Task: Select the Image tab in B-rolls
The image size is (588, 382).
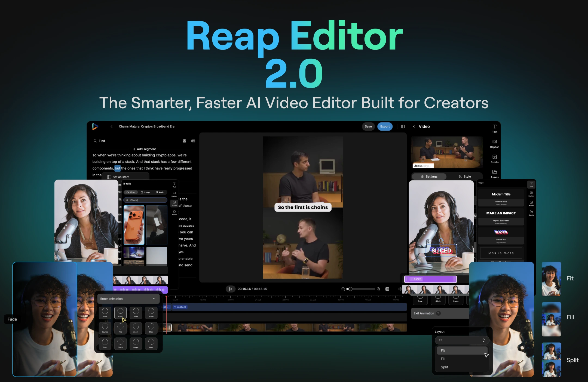Action: (x=145, y=192)
